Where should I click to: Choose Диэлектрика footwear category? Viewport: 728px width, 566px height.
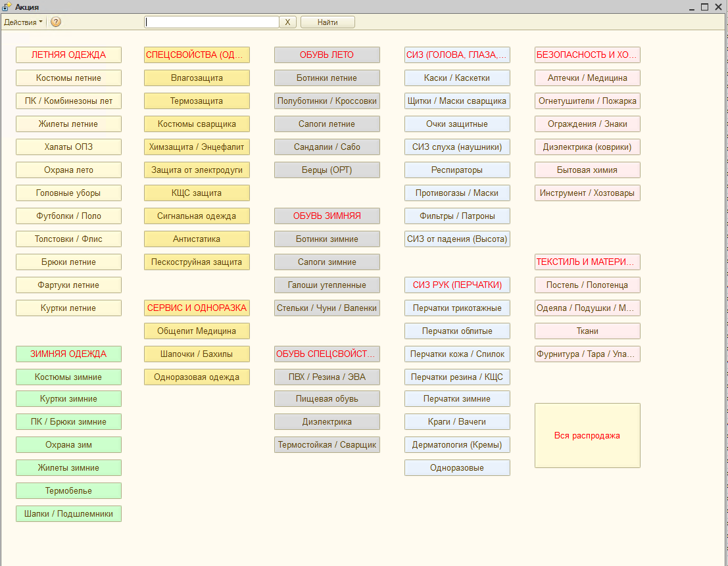[327, 422]
